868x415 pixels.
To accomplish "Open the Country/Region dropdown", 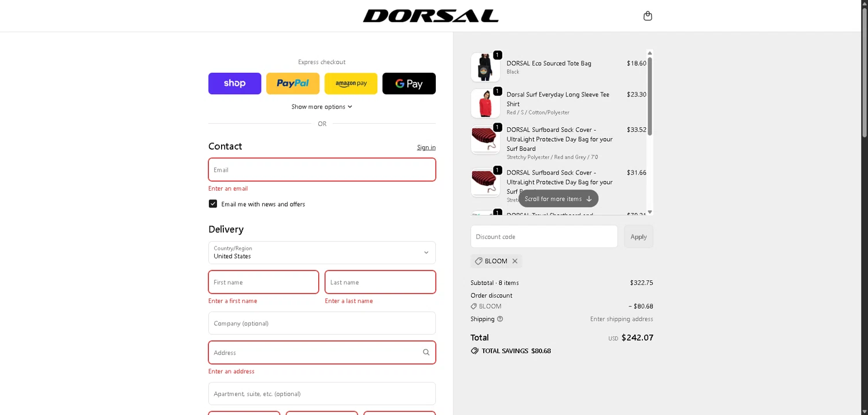I will [x=322, y=253].
